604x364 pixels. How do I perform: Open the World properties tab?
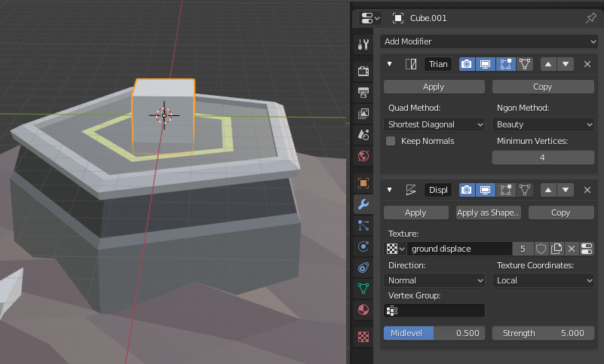tap(363, 156)
